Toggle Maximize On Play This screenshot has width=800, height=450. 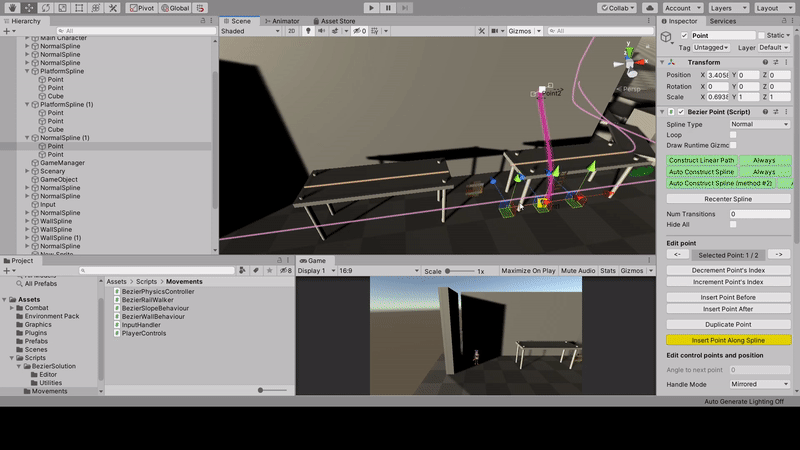pyautogui.click(x=528, y=270)
